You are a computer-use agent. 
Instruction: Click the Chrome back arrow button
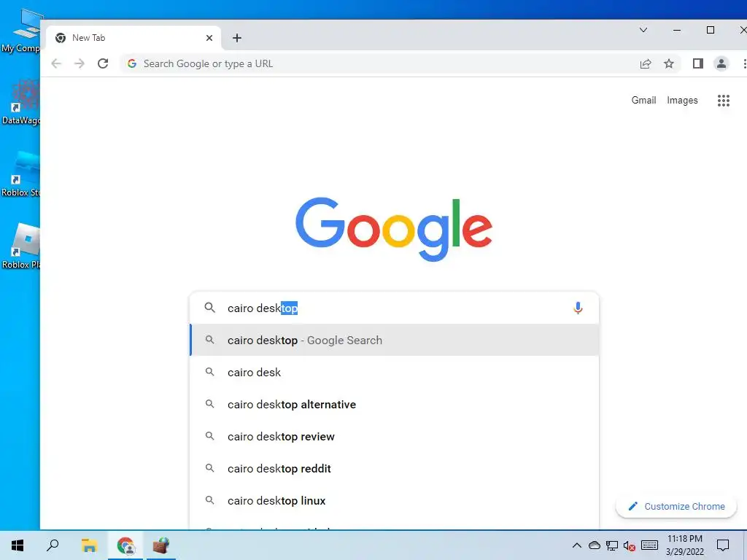click(x=56, y=63)
